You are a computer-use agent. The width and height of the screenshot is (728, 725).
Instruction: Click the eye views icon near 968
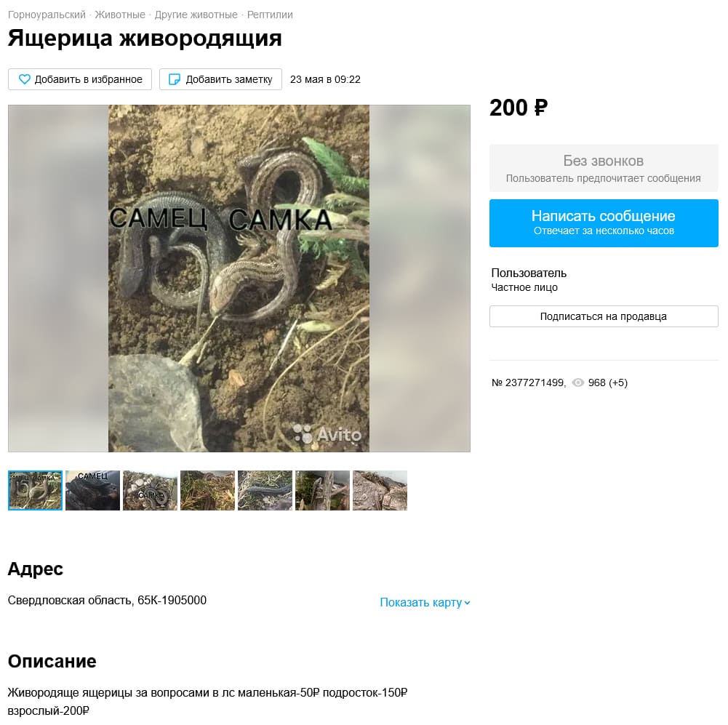577,382
